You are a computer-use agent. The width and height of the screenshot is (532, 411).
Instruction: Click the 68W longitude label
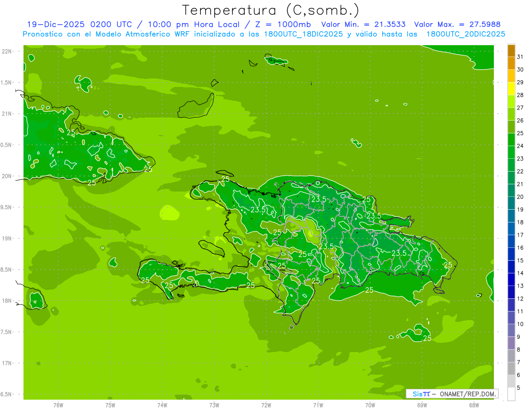[x=474, y=405]
